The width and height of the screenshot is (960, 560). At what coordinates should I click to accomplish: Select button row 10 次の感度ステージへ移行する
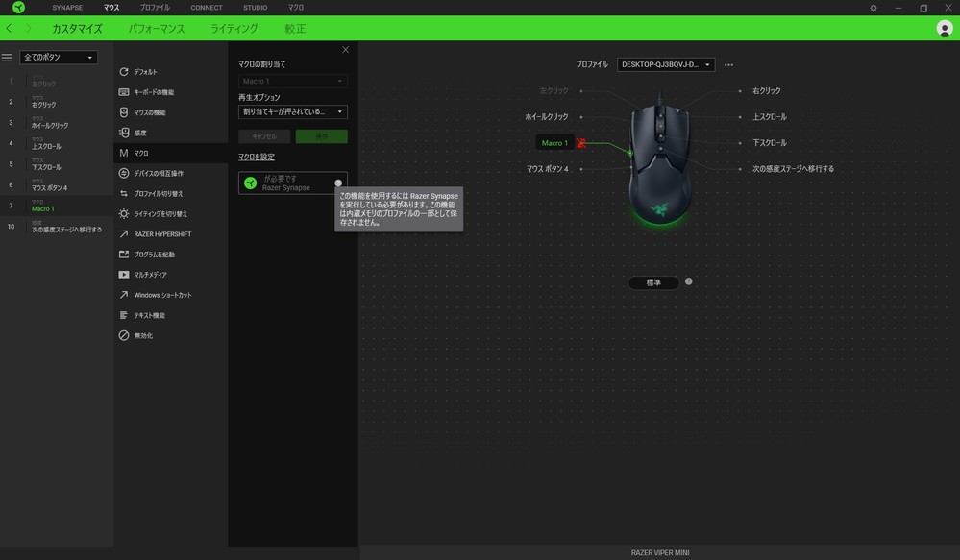[57, 227]
